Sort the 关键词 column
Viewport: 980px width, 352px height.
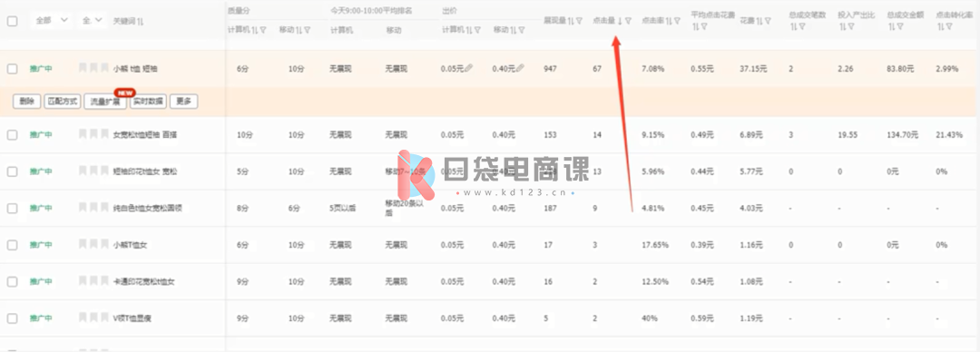point(140,21)
